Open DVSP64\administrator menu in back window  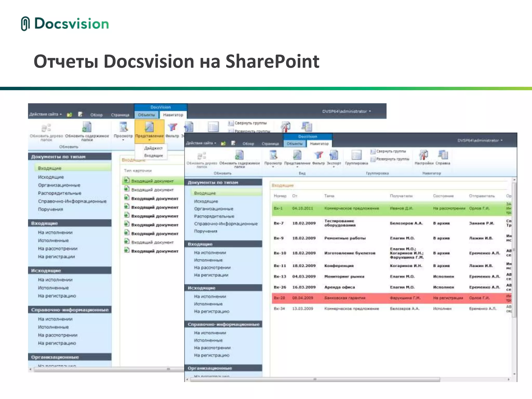[346, 111]
